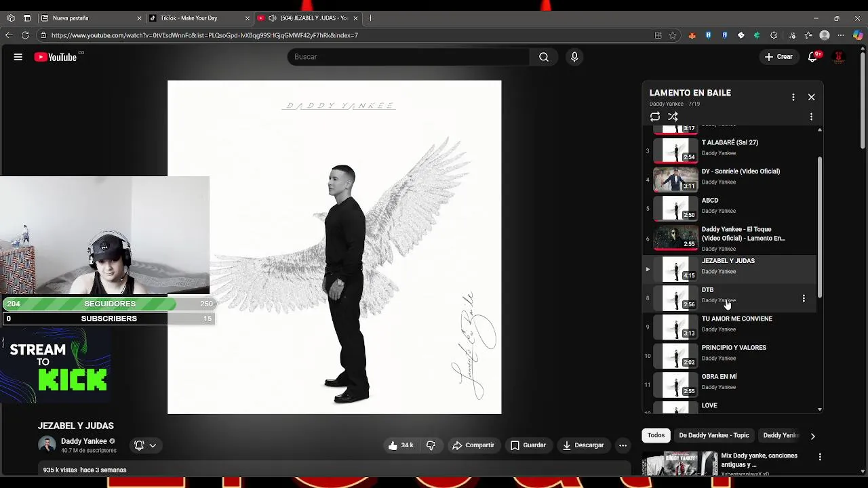This screenshot has width=868, height=488.
Task: Download the video with Descargar
Action: coord(583,445)
